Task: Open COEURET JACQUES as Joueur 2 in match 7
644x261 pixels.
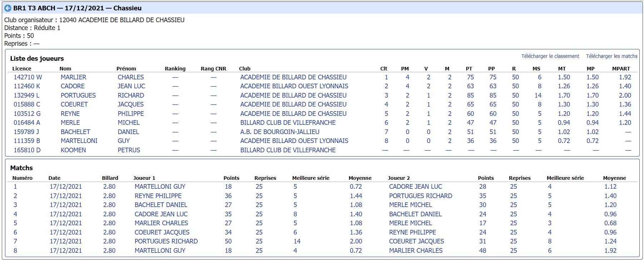Action: (416, 241)
